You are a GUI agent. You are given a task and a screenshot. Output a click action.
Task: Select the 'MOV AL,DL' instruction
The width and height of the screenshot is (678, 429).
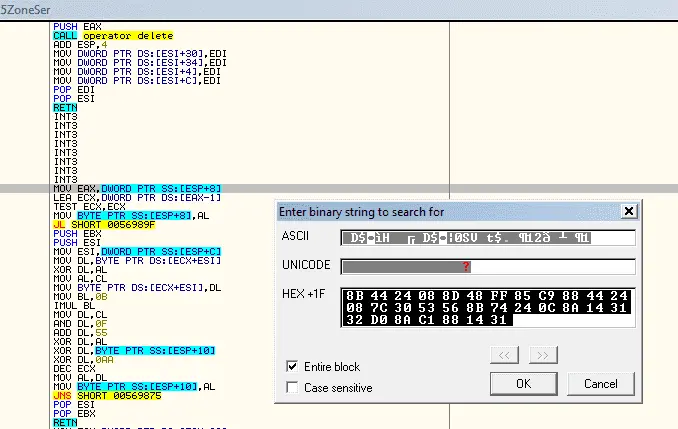[80, 378]
